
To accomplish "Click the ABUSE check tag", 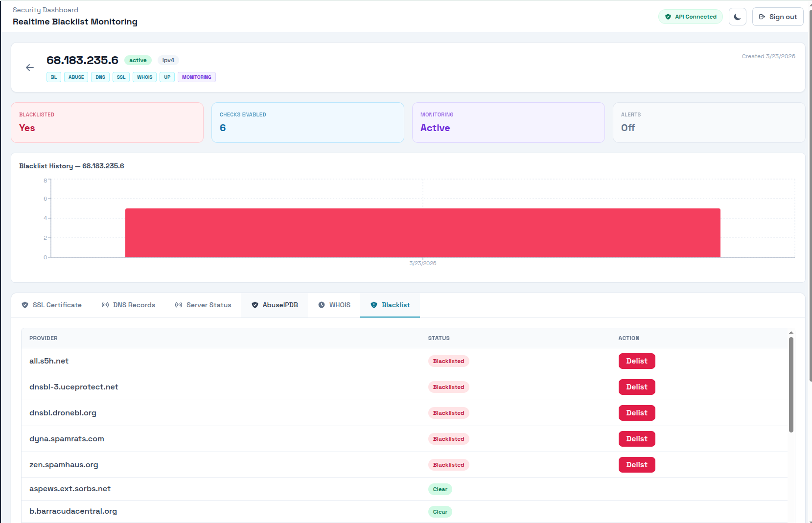I will [76, 77].
